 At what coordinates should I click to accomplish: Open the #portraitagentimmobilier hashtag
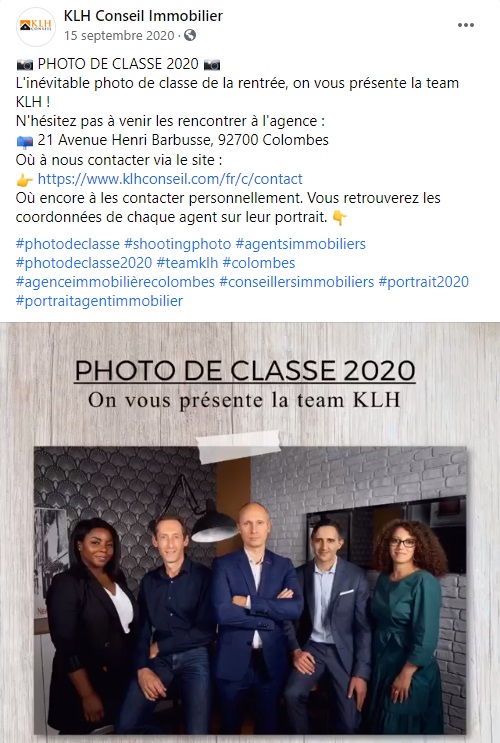click(99, 300)
